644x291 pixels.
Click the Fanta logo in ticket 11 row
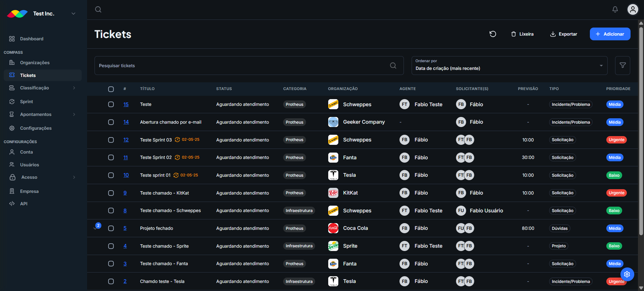click(333, 157)
